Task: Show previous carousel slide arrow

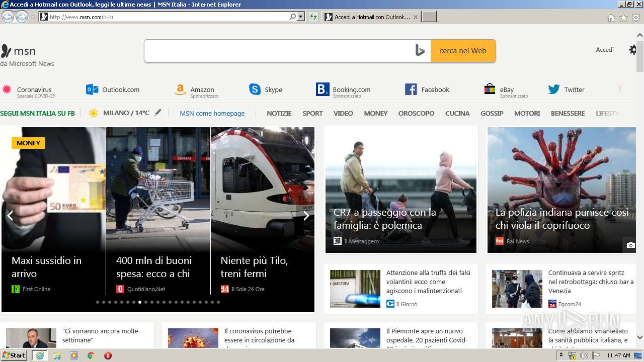Action: pos(10,216)
